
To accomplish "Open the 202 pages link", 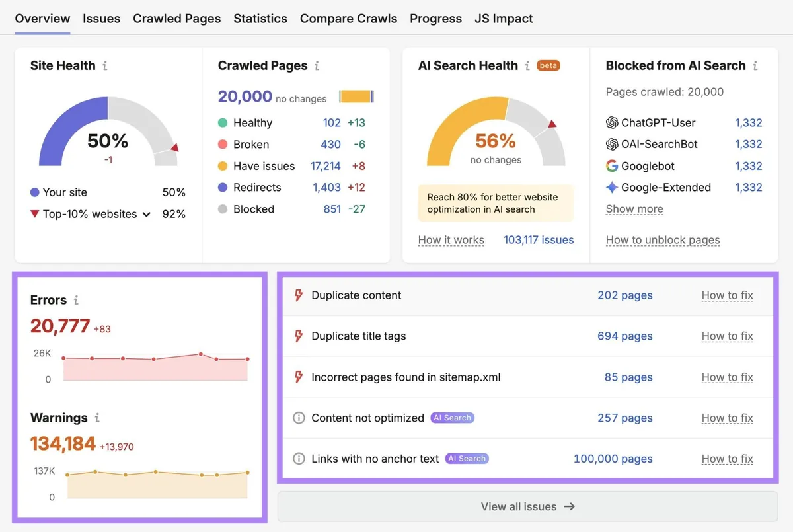I will 625,295.
